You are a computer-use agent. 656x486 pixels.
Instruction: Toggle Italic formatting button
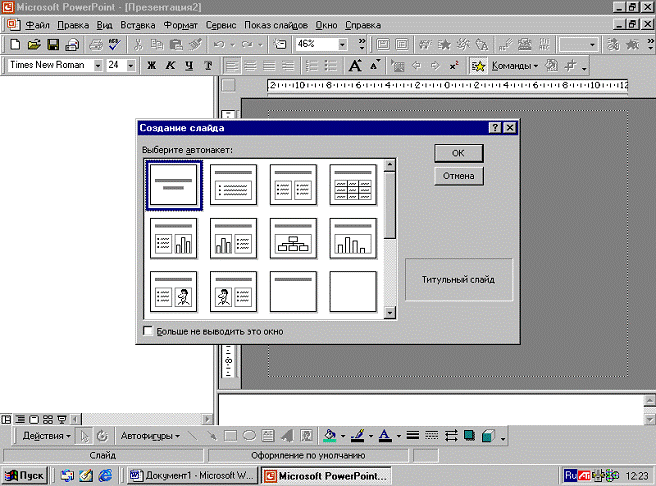click(x=171, y=66)
